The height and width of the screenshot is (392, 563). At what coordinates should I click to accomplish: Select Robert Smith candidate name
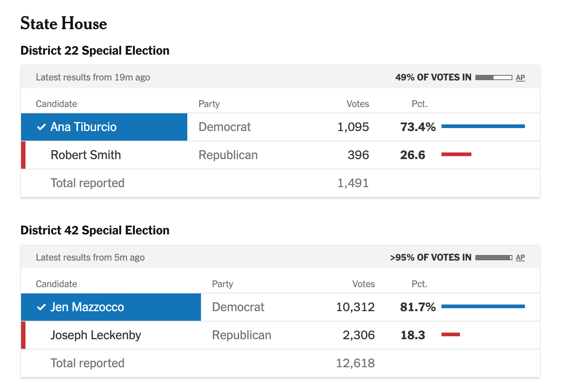[x=86, y=155]
